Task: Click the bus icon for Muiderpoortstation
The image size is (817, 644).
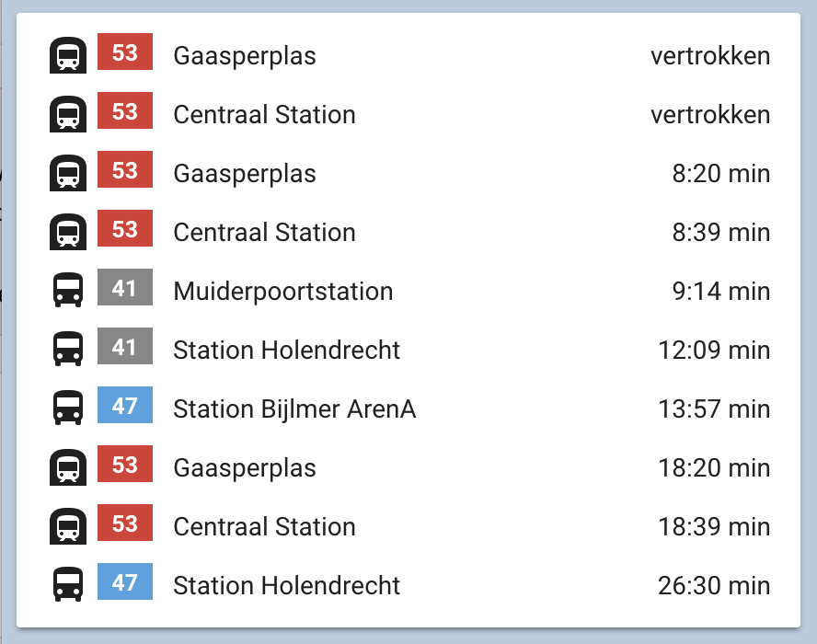Action: tap(67, 291)
